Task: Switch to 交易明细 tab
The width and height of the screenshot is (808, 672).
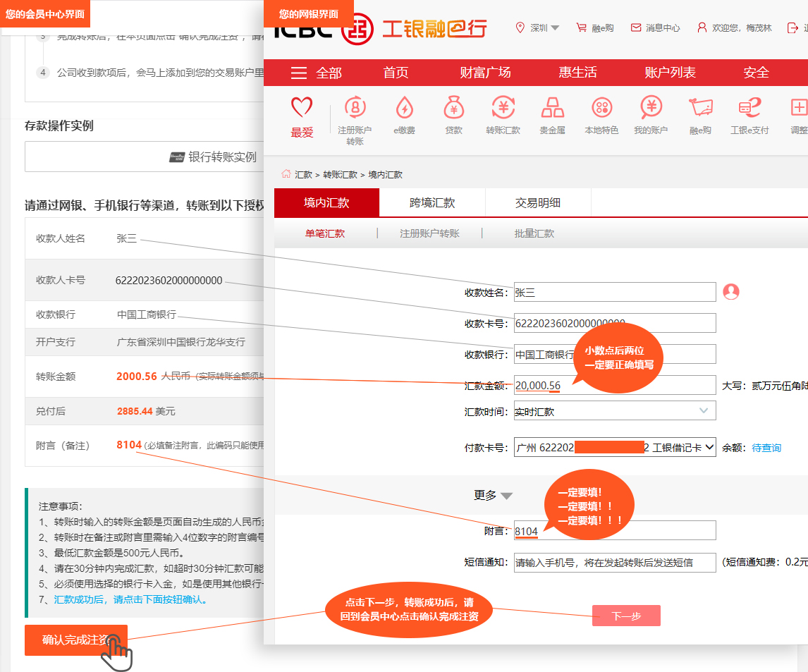Action: coord(538,202)
